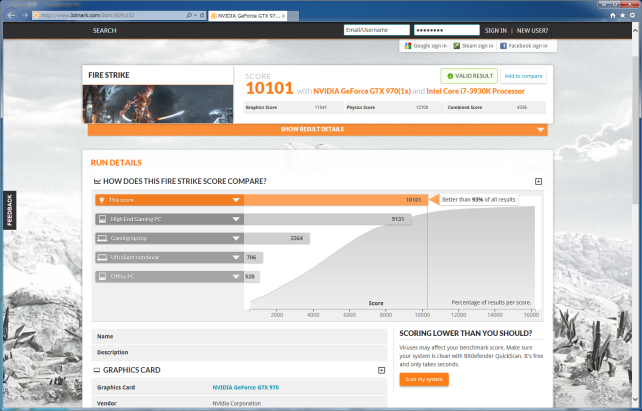Click the Add to compare button
This screenshot has width=642, height=411.
coord(523,76)
